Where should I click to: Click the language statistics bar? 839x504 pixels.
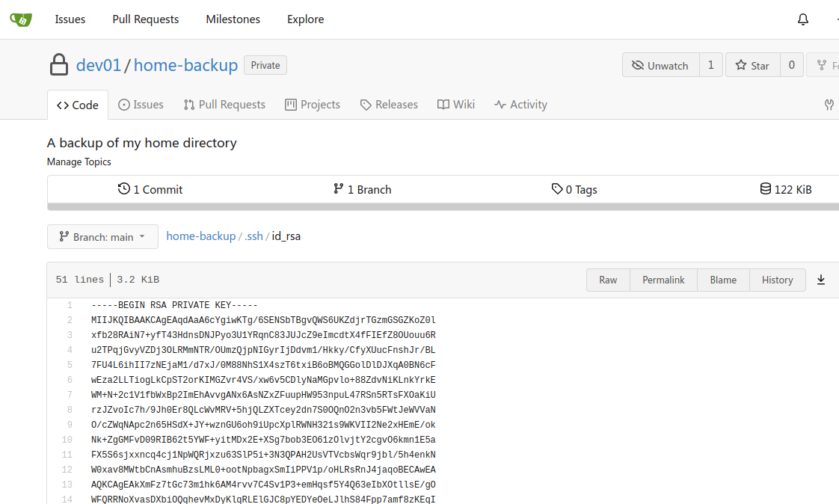[x=443, y=207]
